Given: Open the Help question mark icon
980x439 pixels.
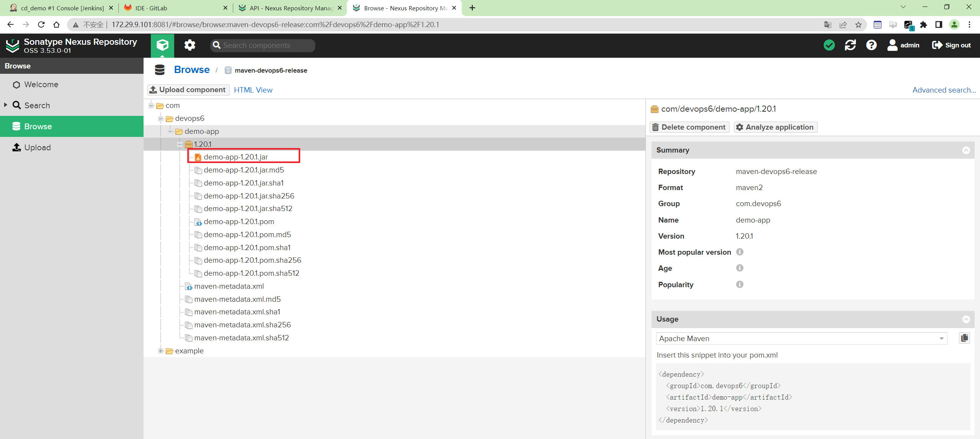Looking at the screenshot, I should 871,45.
